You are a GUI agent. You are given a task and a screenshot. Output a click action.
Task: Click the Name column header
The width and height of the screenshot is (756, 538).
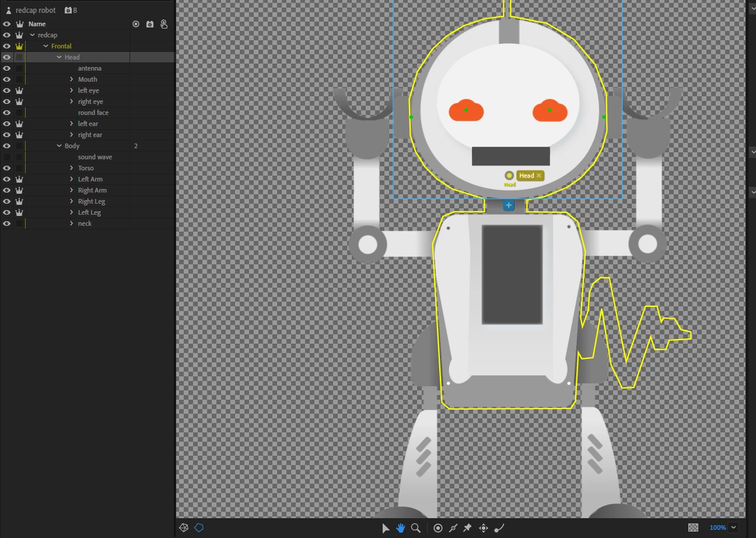click(37, 24)
